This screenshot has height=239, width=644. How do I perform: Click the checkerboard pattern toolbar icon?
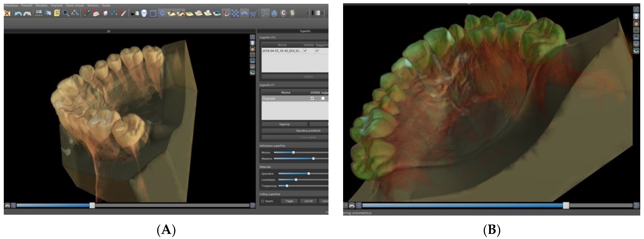(235, 13)
